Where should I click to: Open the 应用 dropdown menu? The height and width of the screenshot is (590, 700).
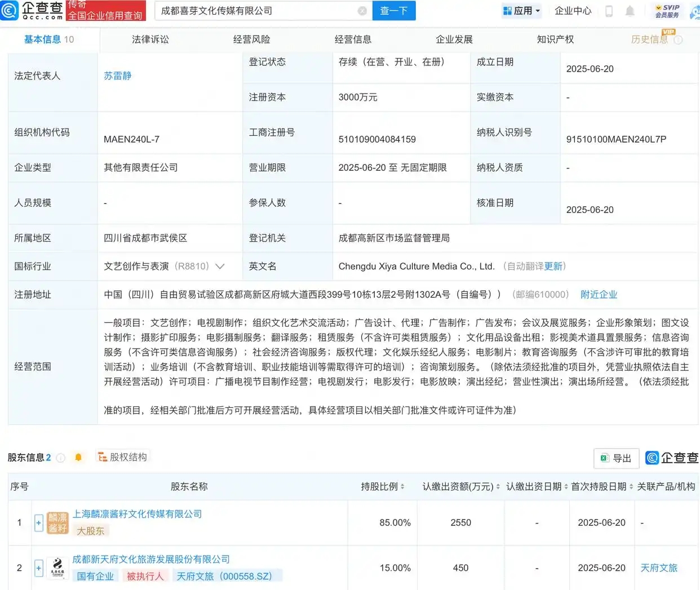point(521,11)
